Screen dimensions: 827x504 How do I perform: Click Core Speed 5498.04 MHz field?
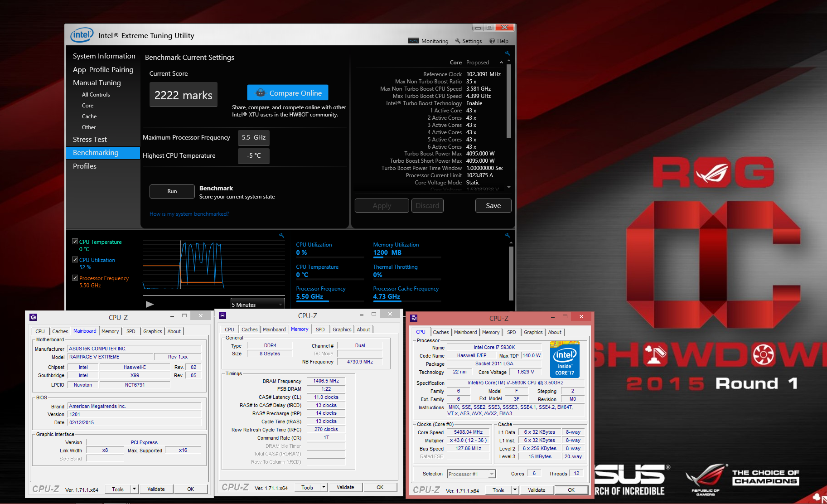pyautogui.click(x=468, y=432)
